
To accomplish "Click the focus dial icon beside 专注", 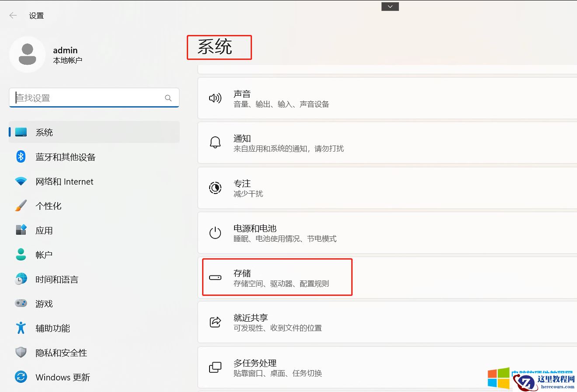I will point(215,188).
